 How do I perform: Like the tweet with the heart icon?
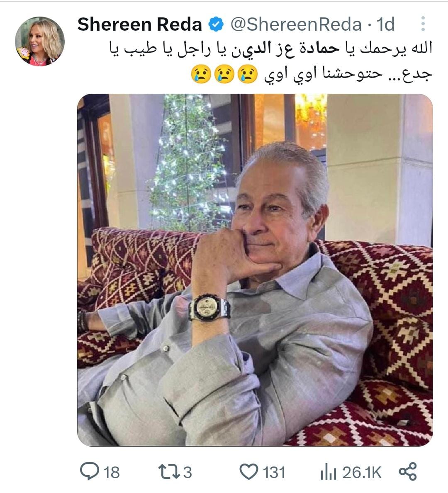click(x=249, y=471)
